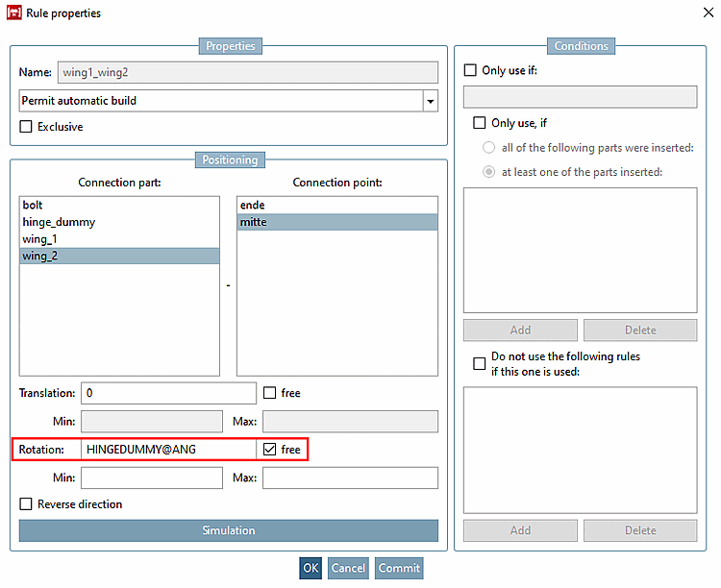Select all of the following parts radio
Viewport: 721px width, 588px height.
tap(488, 148)
